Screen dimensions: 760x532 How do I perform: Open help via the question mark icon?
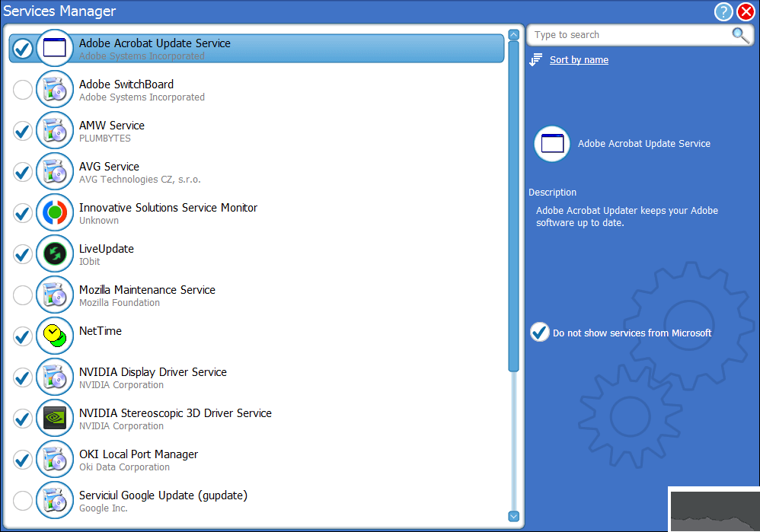point(723,11)
